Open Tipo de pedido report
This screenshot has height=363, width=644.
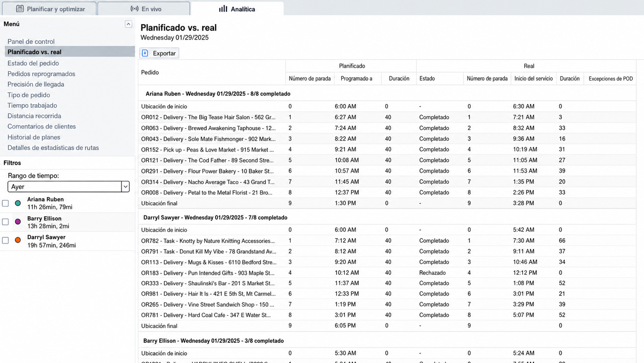pos(29,95)
